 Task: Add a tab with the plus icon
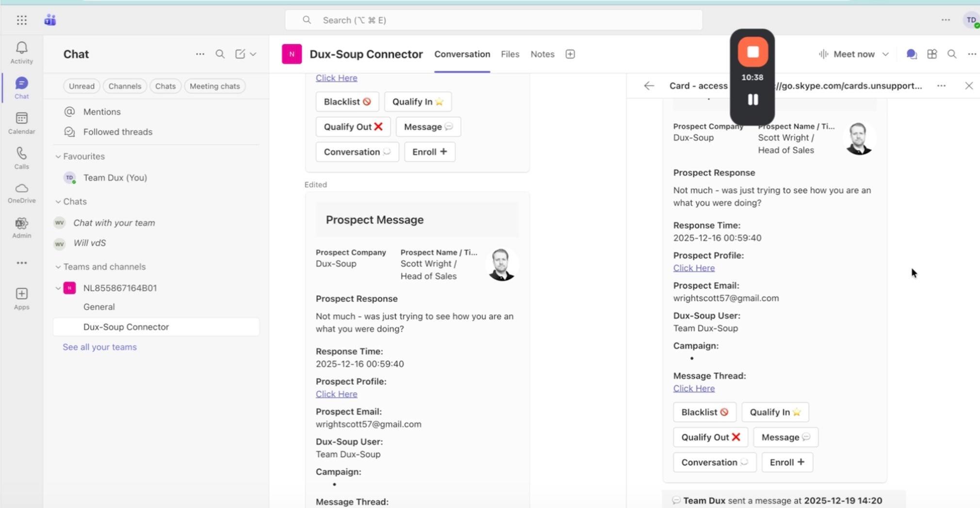pyautogui.click(x=570, y=54)
